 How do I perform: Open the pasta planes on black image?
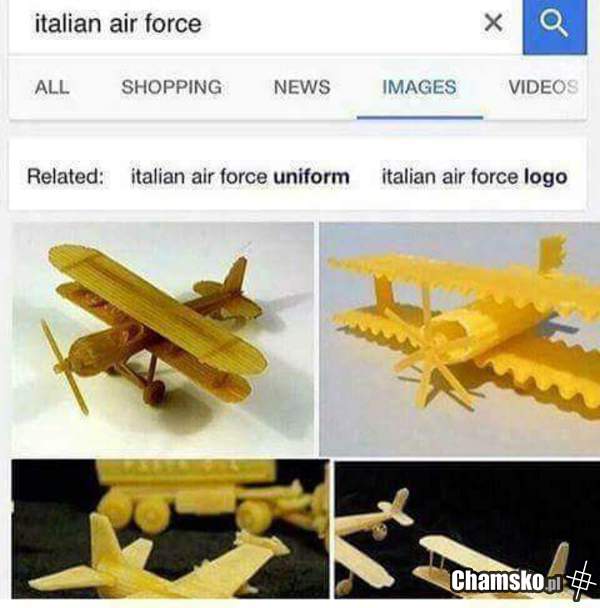pyautogui.click(x=467, y=529)
